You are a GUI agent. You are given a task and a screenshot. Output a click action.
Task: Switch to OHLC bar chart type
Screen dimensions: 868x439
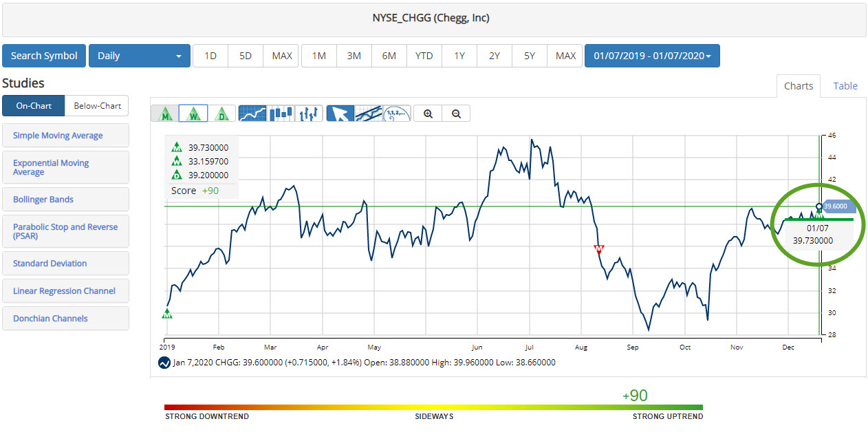click(309, 114)
